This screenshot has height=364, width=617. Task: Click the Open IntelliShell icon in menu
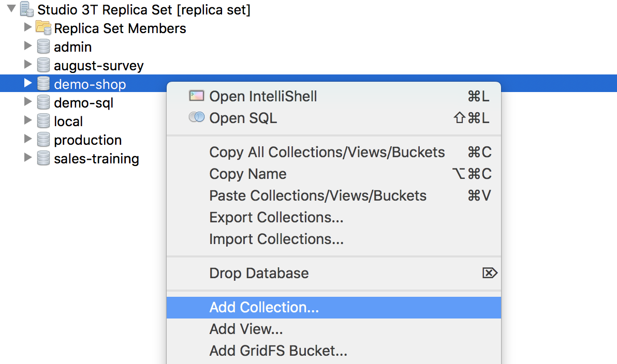197,96
